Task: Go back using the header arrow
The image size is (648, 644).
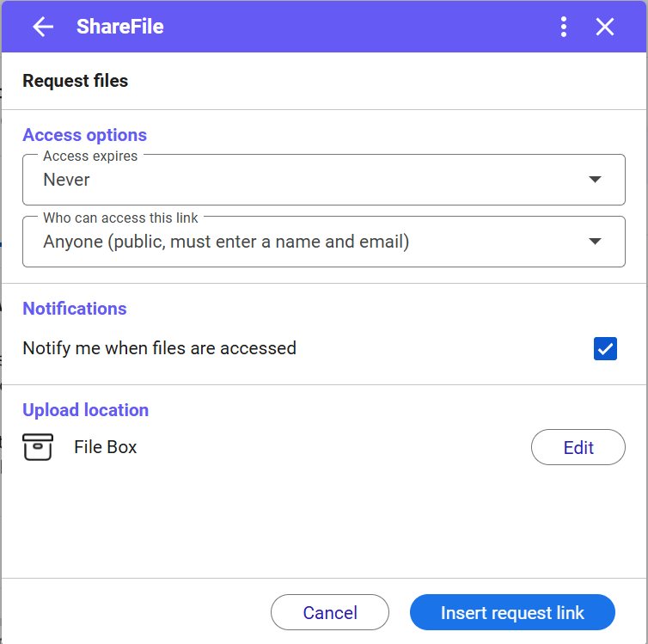Action: [x=43, y=27]
